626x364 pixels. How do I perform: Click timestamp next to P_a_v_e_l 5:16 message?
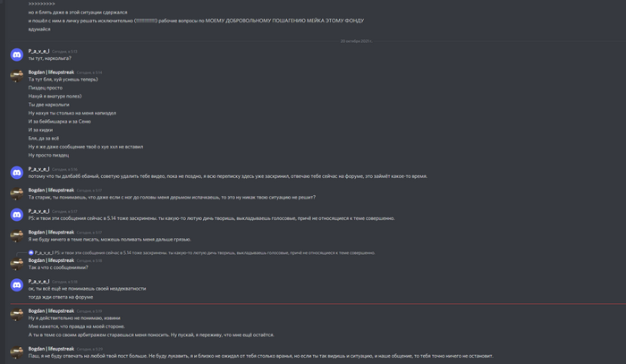[x=64, y=170]
